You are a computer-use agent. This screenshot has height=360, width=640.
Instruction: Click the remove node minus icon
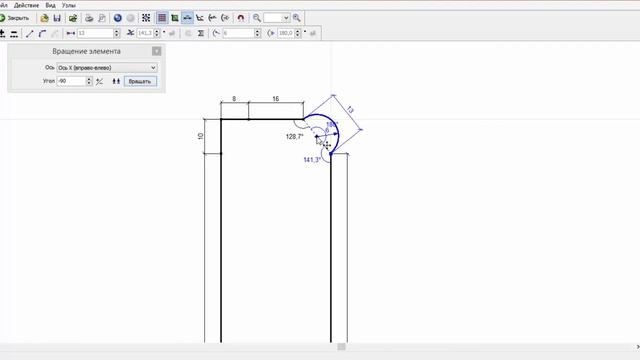point(14,33)
